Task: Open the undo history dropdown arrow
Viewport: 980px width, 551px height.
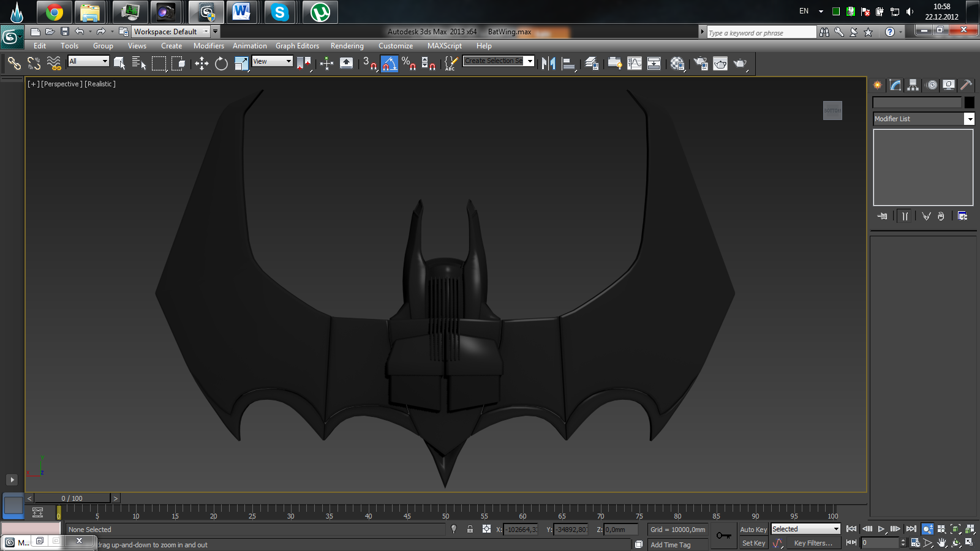Action: 90,31
